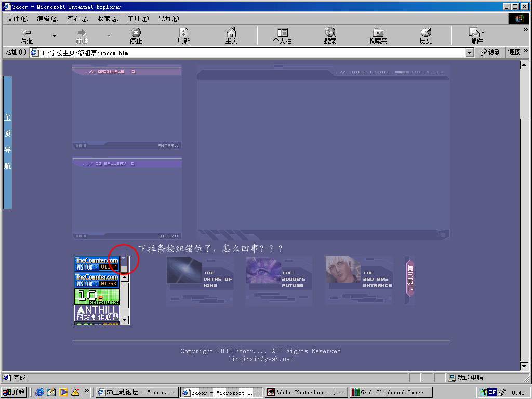
Task: Open the Mail (邮件) toolbar dropdown
Action: pyautogui.click(x=476, y=35)
